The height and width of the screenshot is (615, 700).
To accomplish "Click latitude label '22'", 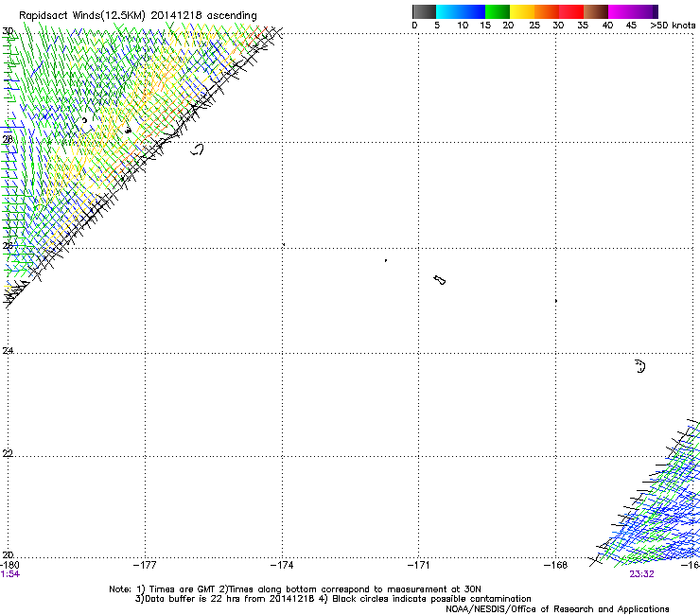I will click(8, 453).
